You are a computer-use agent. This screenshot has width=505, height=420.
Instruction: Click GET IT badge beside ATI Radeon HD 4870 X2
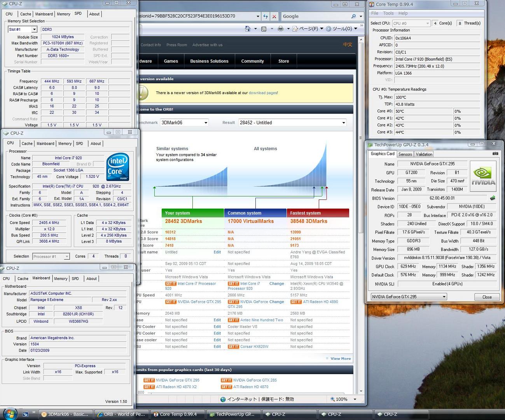(x=149, y=387)
